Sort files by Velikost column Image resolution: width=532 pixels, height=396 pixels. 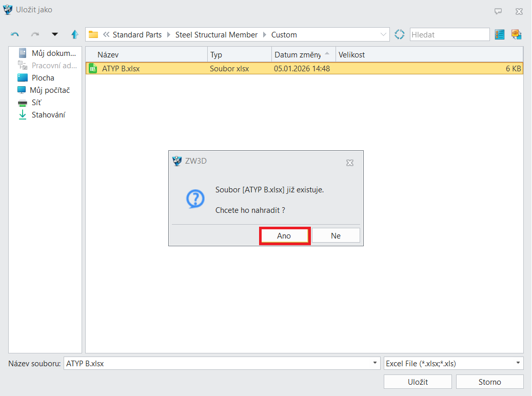(x=429, y=55)
